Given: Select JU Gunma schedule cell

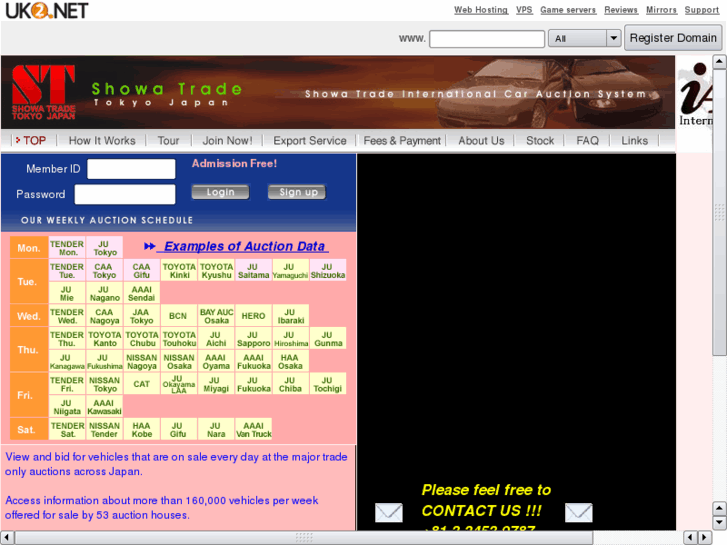Looking at the screenshot, I should coord(328,339).
